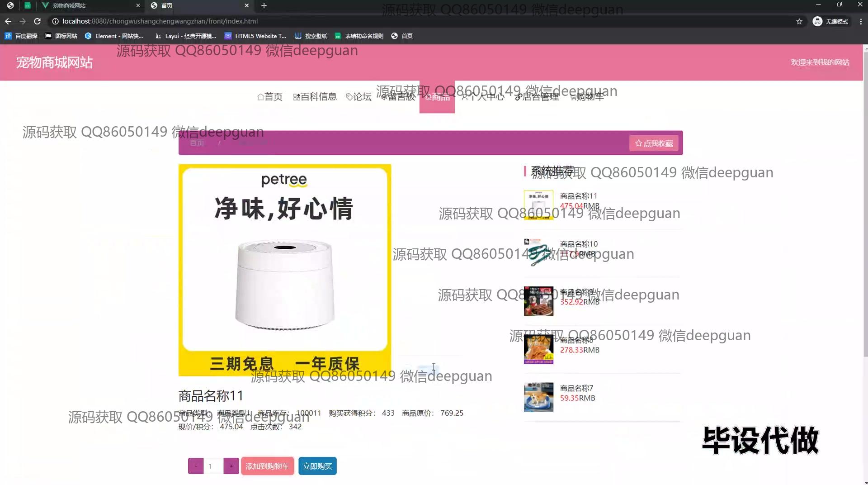The image size is (868, 485).
Task: Open a new browser tab
Action: coord(264,5)
